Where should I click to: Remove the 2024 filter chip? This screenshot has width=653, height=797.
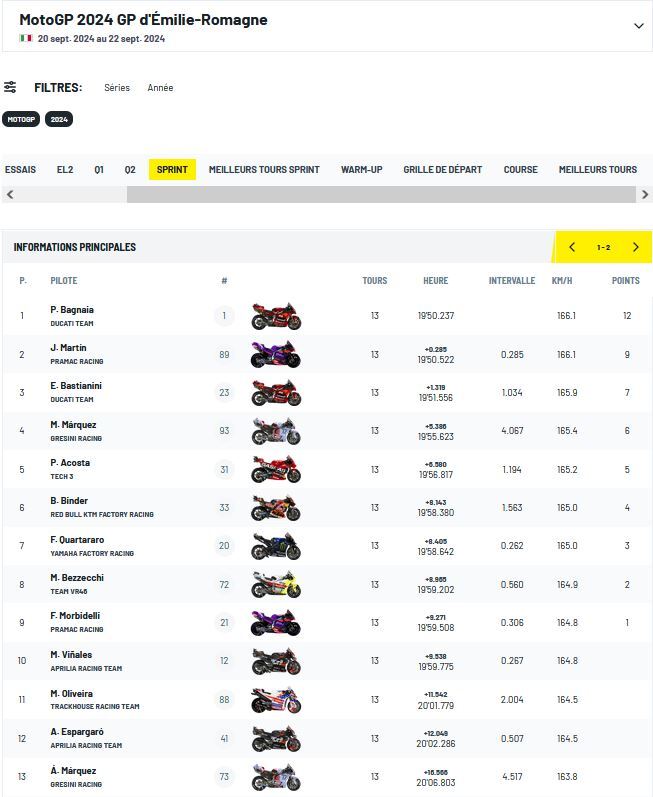[x=59, y=119]
